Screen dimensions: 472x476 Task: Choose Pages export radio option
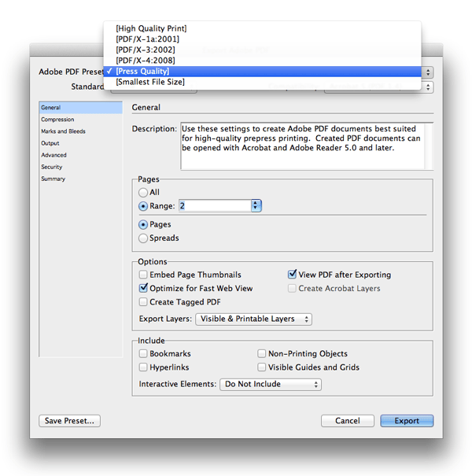tap(143, 225)
